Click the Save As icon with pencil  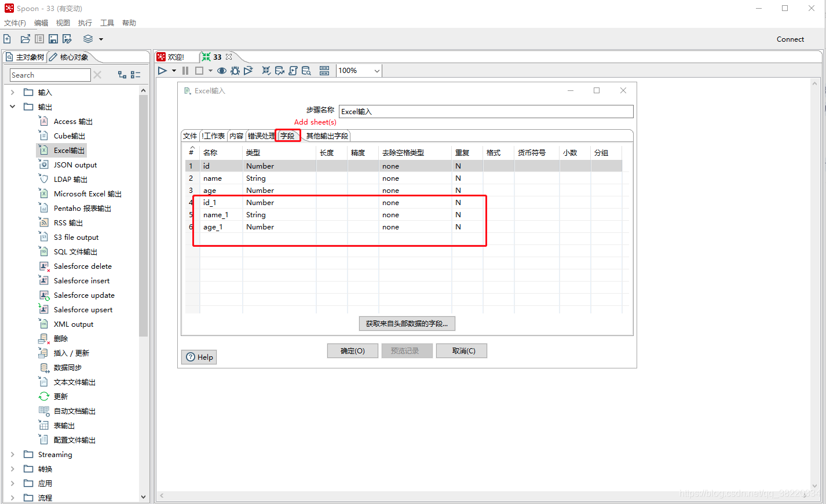[67, 39]
